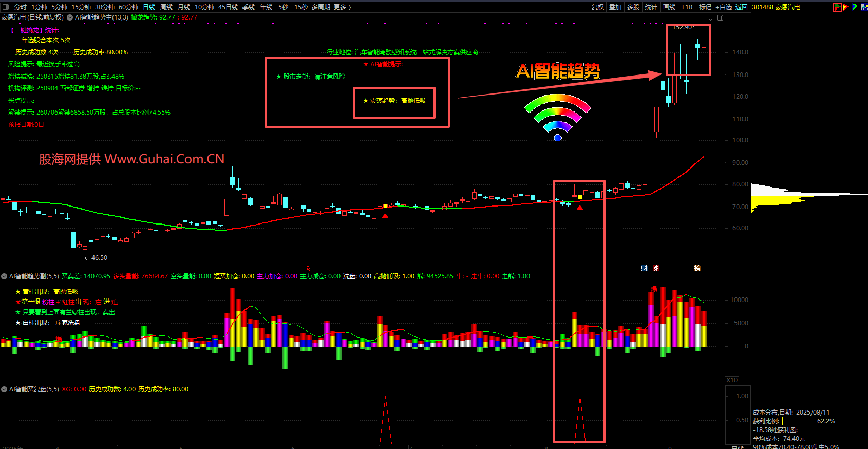Screen dimensions: 868x449
Task: Click the 解禁提示 260706 line
Action: (89, 113)
